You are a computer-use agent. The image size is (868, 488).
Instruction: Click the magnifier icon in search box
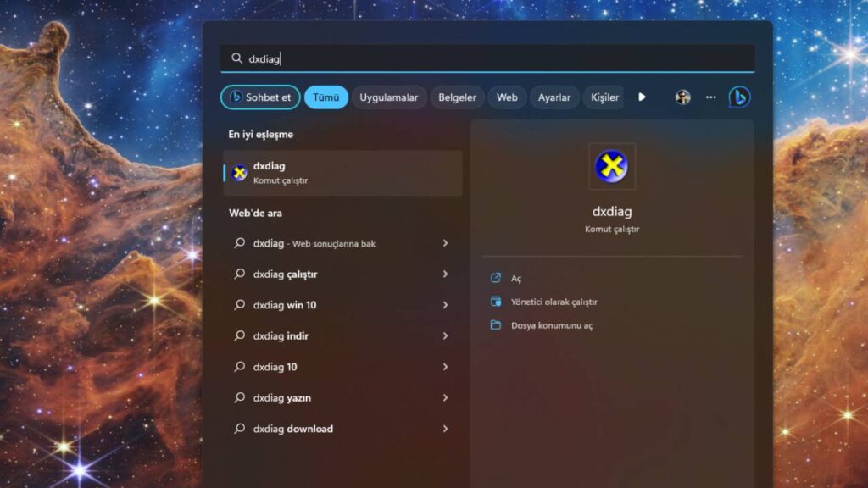click(x=236, y=58)
